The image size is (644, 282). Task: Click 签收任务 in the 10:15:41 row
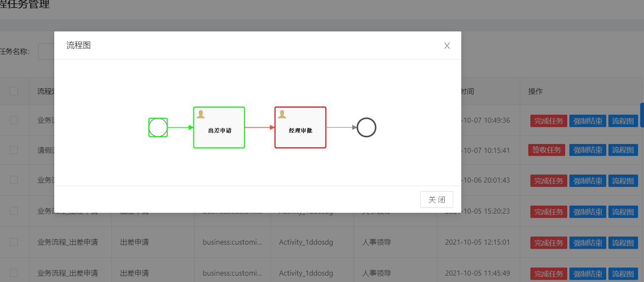(x=547, y=150)
